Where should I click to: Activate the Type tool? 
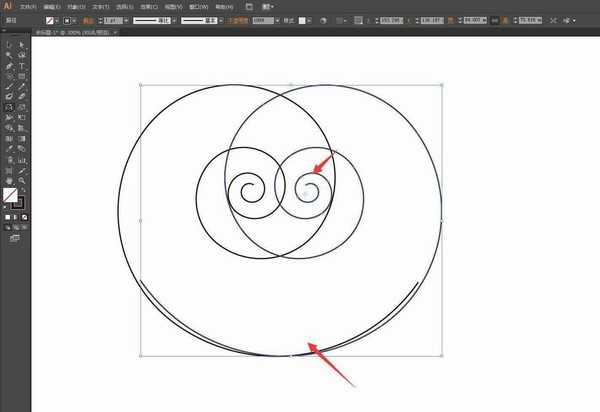pyautogui.click(x=21, y=66)
